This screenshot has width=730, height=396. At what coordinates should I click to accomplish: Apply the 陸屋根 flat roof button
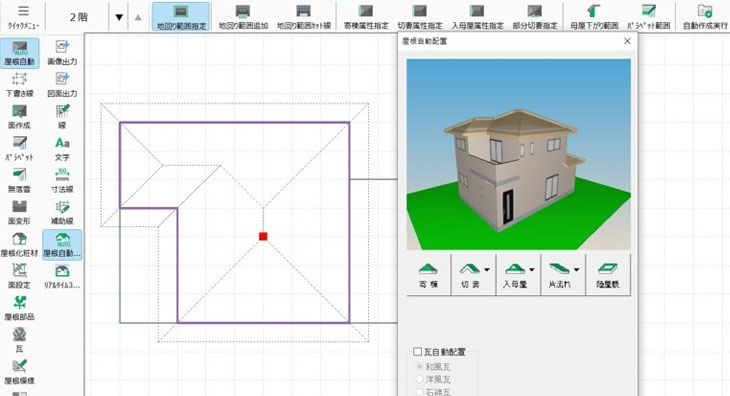coord(608,275)
